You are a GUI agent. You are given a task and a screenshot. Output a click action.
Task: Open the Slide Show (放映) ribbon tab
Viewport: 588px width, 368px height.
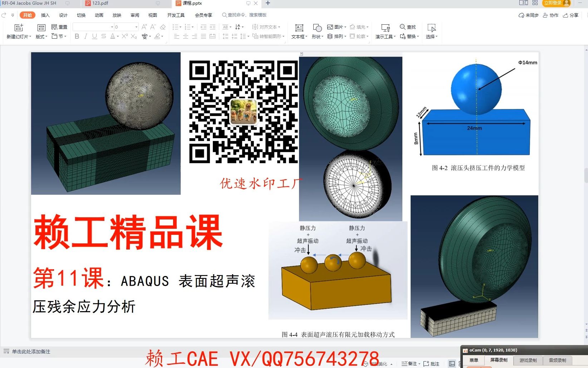[x=117, y=15]
